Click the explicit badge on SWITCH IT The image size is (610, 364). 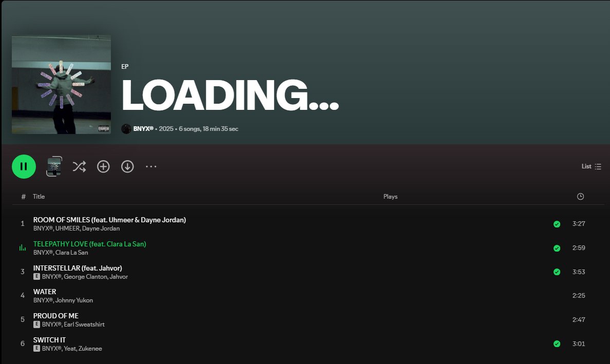pyautogui.click(x=36, y=349)
